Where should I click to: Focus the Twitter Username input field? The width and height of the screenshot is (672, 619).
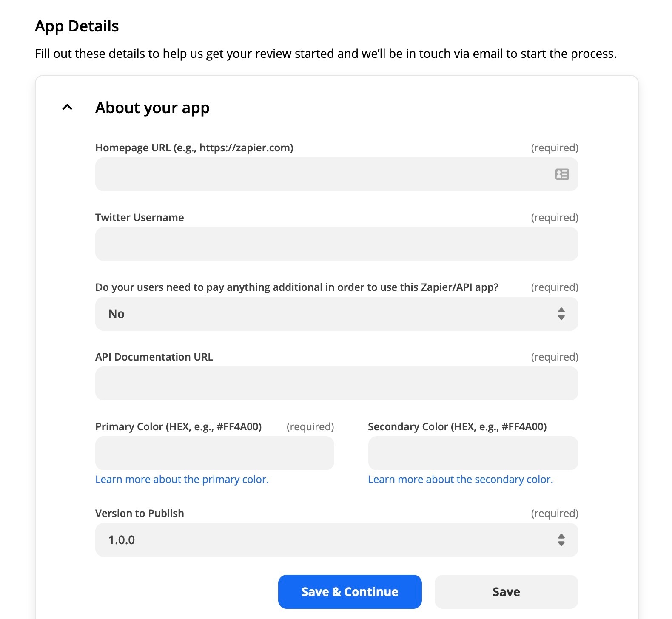click(336, 244)
